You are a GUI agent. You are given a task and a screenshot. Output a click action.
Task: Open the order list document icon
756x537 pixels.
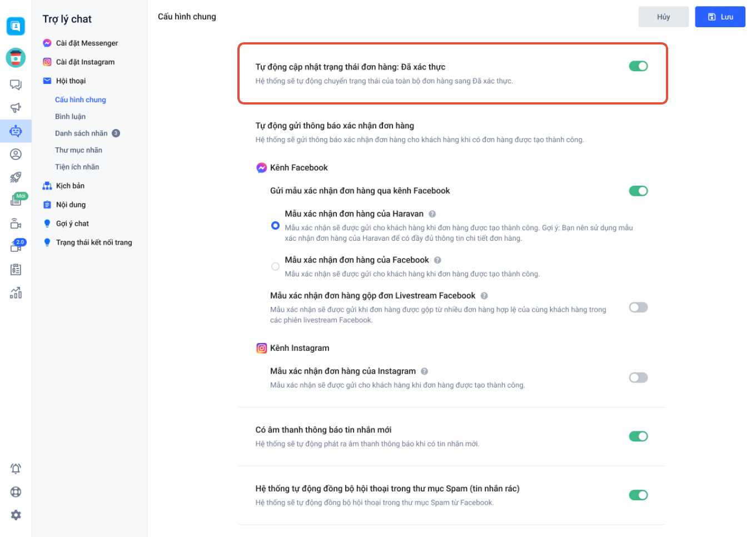(16, 270)
